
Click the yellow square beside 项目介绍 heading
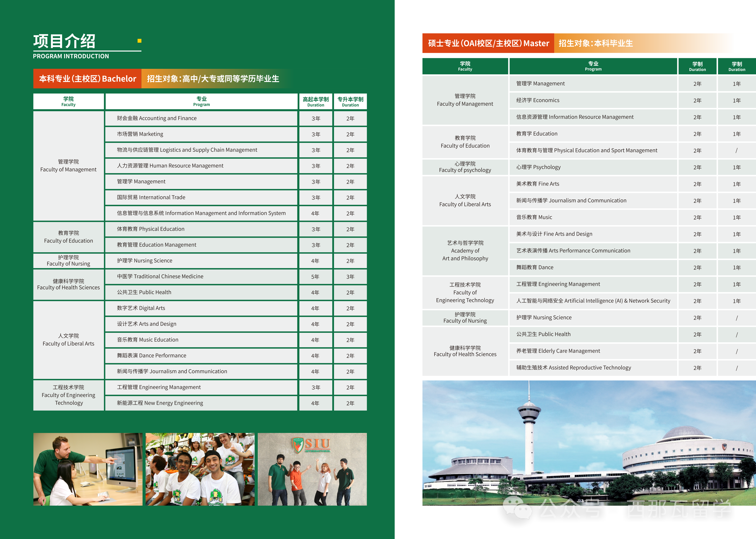pos(139,40)
